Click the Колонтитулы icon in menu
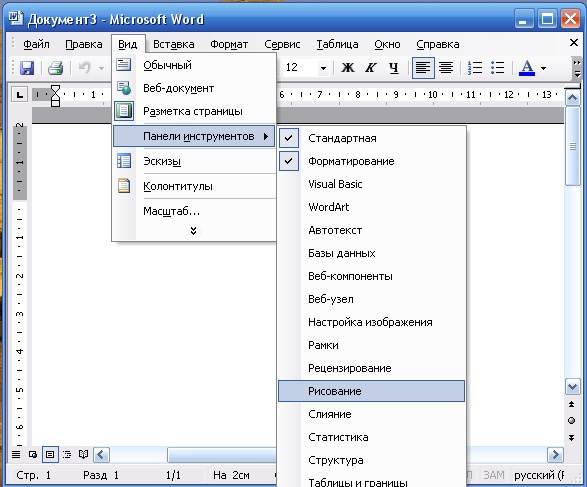587x487 pixels. point(124,186)
